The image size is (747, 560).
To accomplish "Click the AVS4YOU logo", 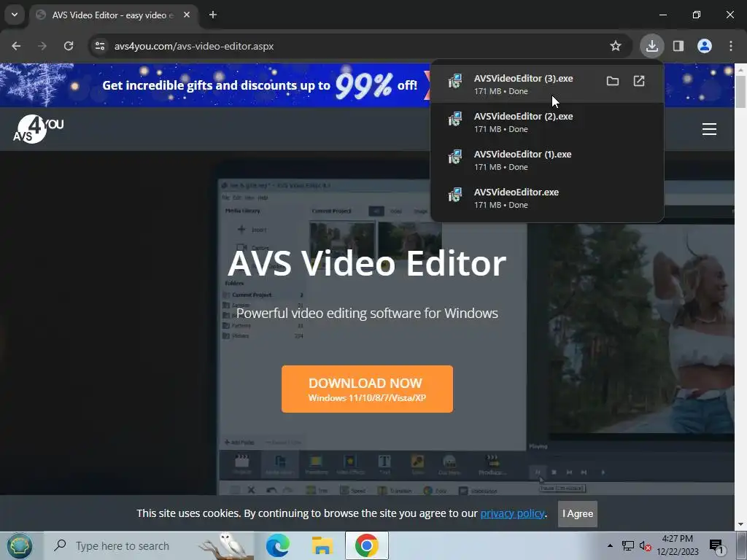I will (x=38, y=129).
